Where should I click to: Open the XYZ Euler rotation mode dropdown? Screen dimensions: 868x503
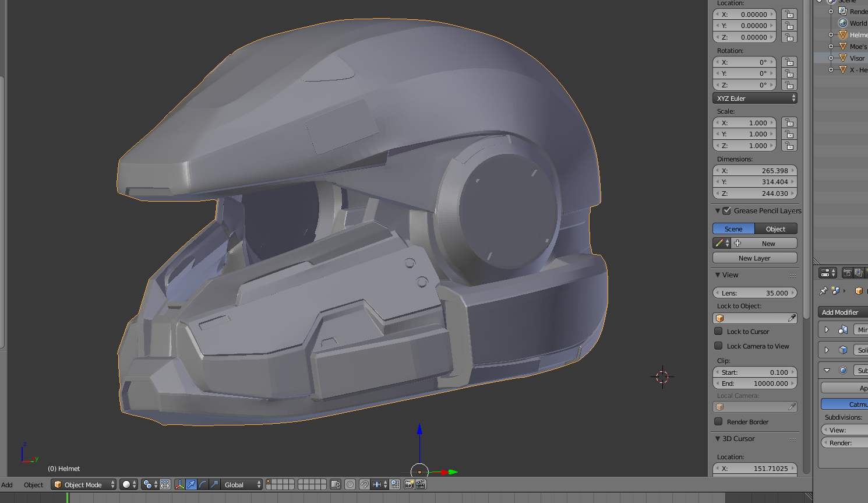[x=754, y=99]
